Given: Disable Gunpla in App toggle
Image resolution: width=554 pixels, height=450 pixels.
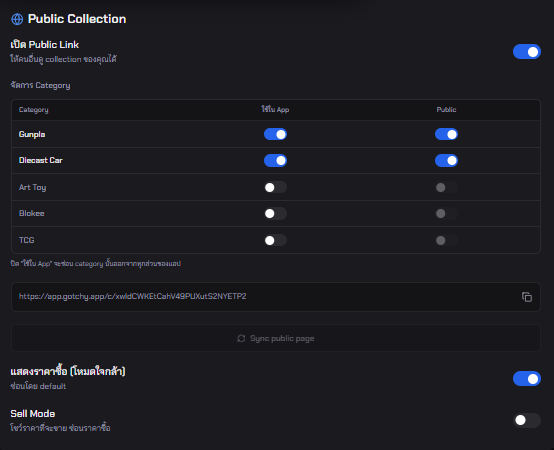Looking at the screenshot, I should pos(275,134).
